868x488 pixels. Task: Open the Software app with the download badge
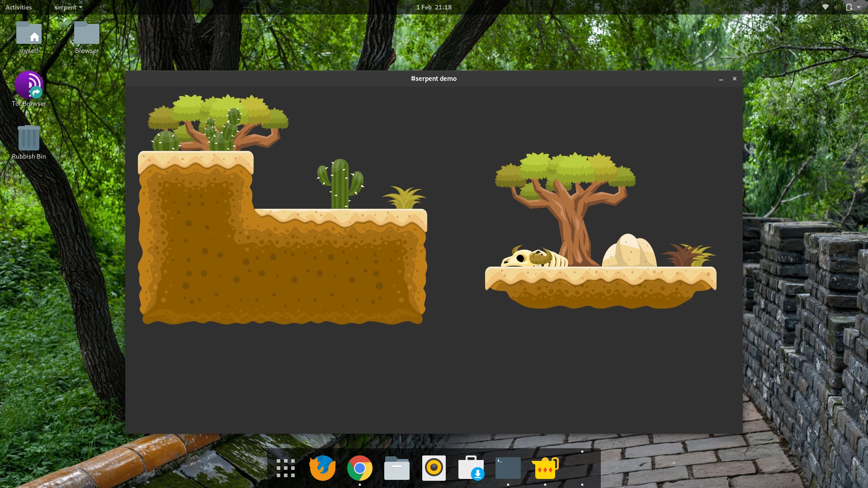coord(471,468)
